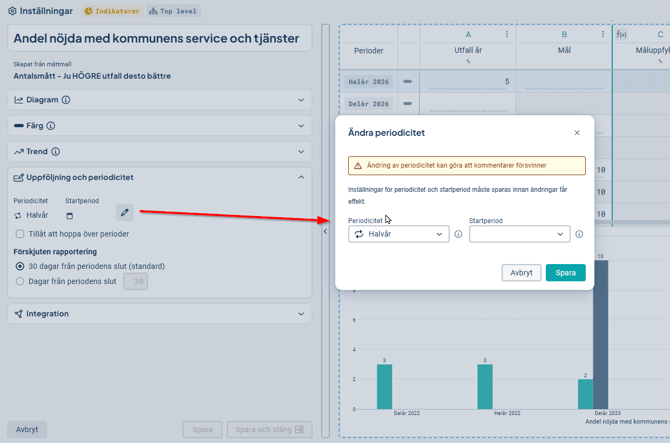Select Dagar från periodens slut radio option
The width and height of the screenshot is (670, 443).
click(x=20, y=281)
